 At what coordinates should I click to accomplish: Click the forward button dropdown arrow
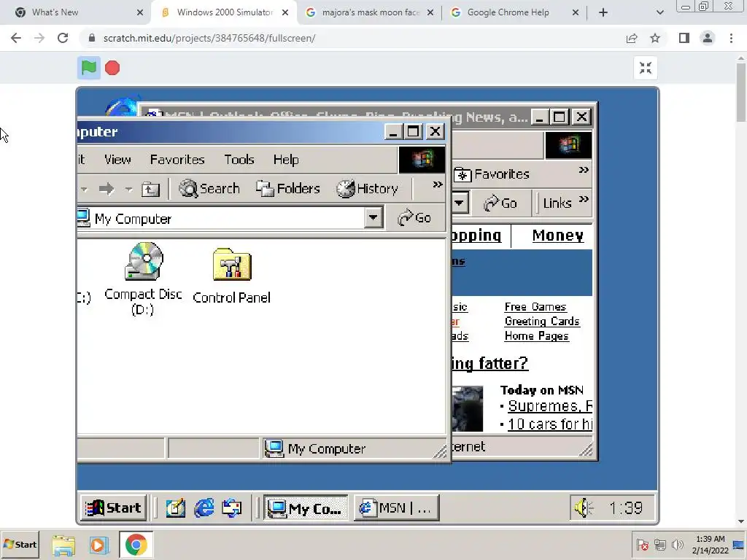coord(128,190)
